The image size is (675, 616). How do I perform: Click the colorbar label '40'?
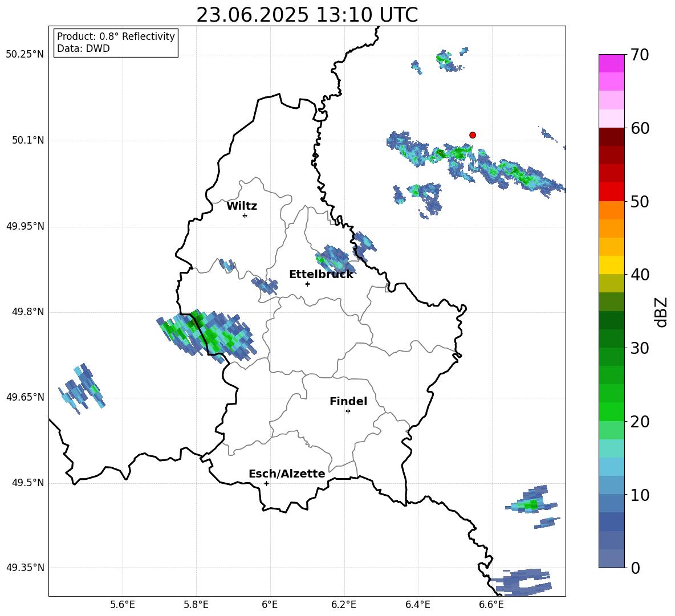click(x=640, y=275)
